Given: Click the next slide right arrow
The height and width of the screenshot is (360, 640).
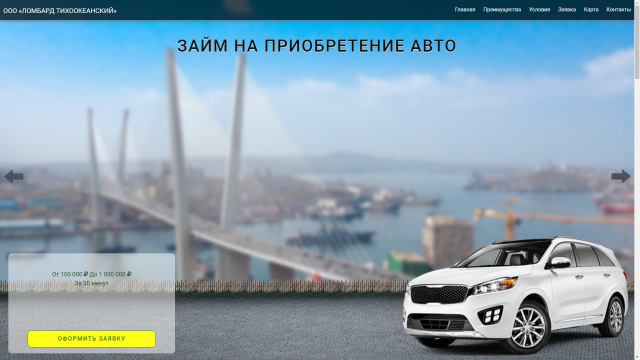Looking at the screenshot, I should point(621,176).
